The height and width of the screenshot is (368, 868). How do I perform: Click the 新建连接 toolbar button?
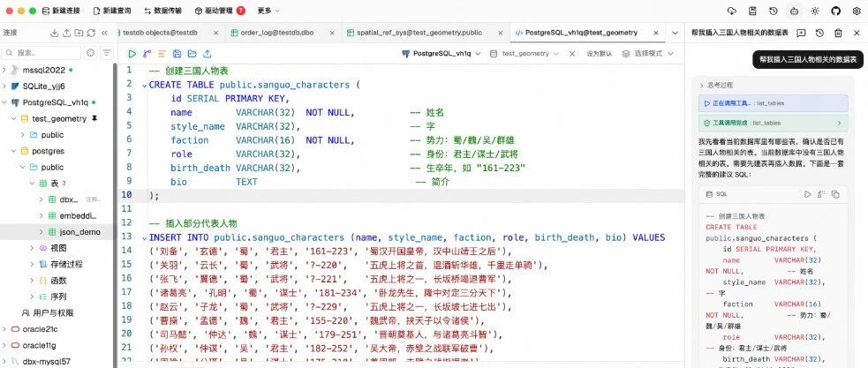pos(61,11)
